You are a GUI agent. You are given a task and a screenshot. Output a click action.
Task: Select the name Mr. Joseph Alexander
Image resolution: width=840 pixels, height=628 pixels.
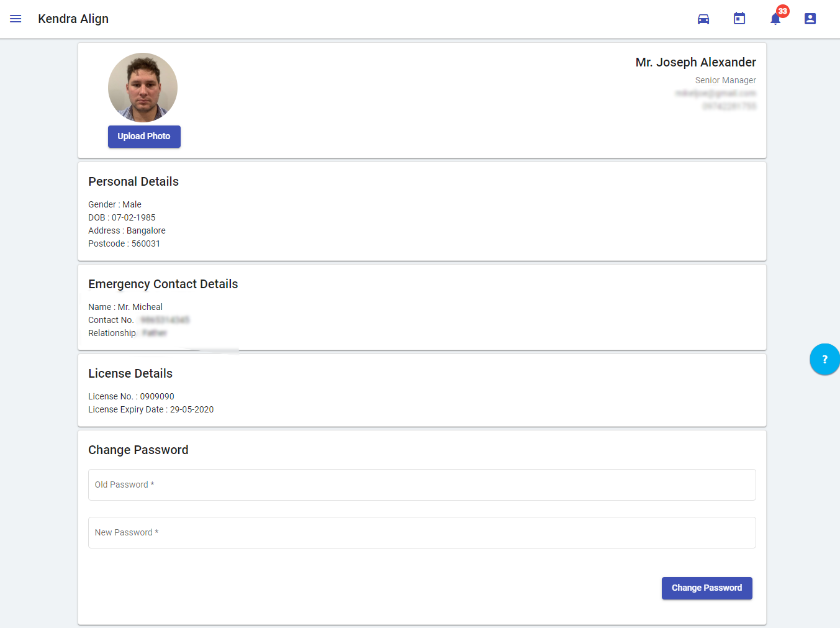click(x=695, y=62)
